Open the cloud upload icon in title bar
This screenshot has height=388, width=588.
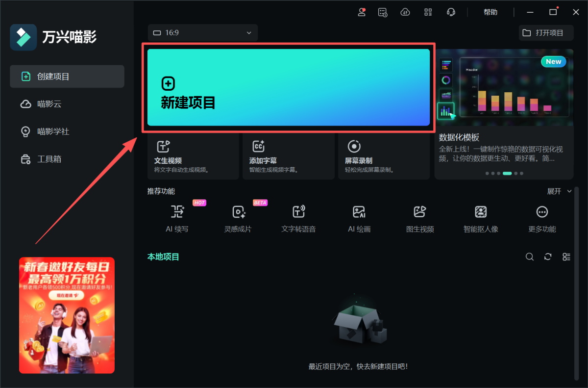click(x=405, y=12)
